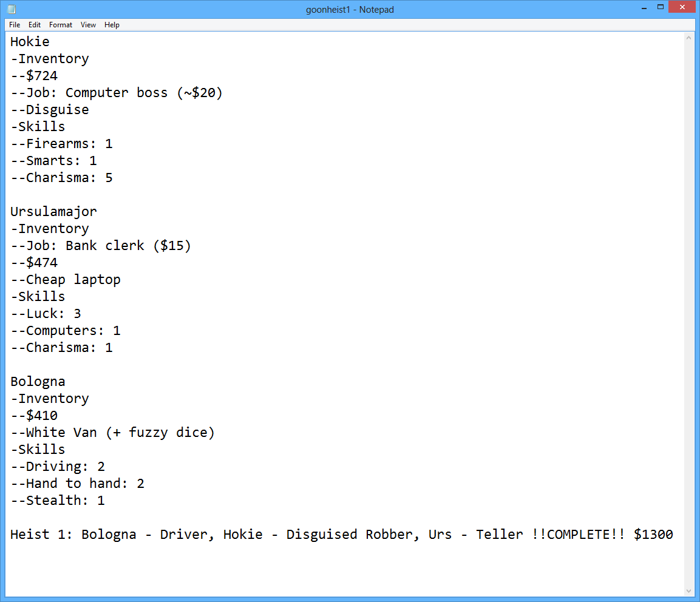Click the '!!COMPLETE!!' text in Heist 1 line
The height and width of the screenshot is (602, 700).
click(x=578, y=535)
